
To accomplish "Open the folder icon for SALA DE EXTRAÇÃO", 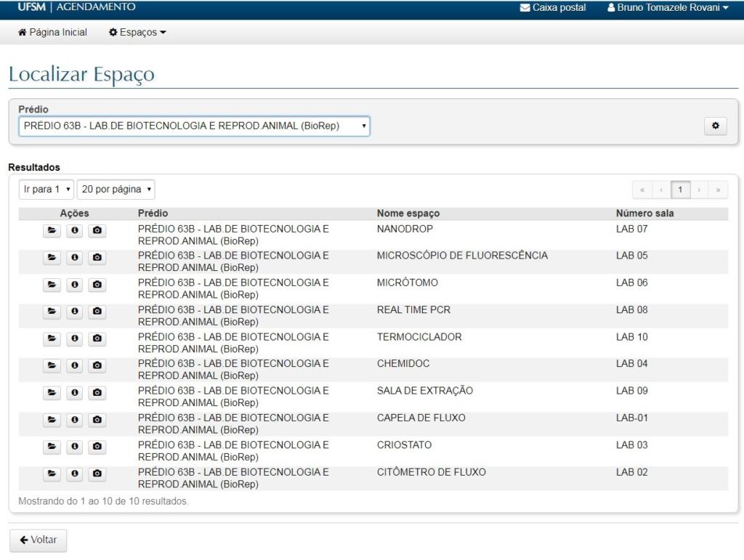I will pyautogui.click(x=51, y=392).
